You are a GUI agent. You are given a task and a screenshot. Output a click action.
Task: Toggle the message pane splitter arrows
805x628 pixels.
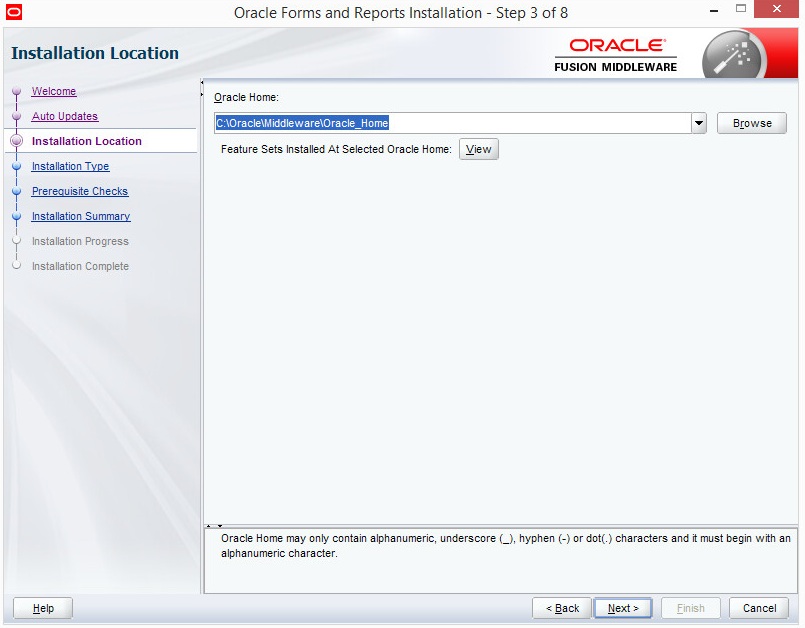(214, 526)
